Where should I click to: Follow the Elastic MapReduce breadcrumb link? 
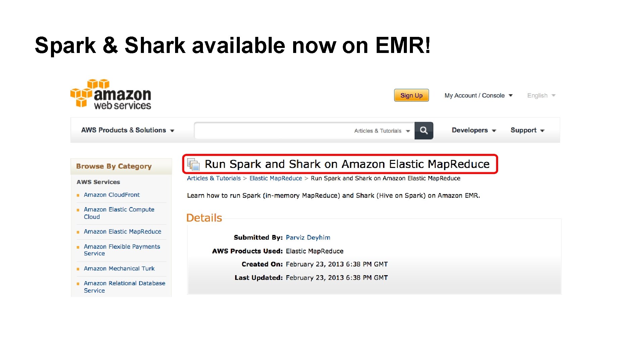point(275,178)
